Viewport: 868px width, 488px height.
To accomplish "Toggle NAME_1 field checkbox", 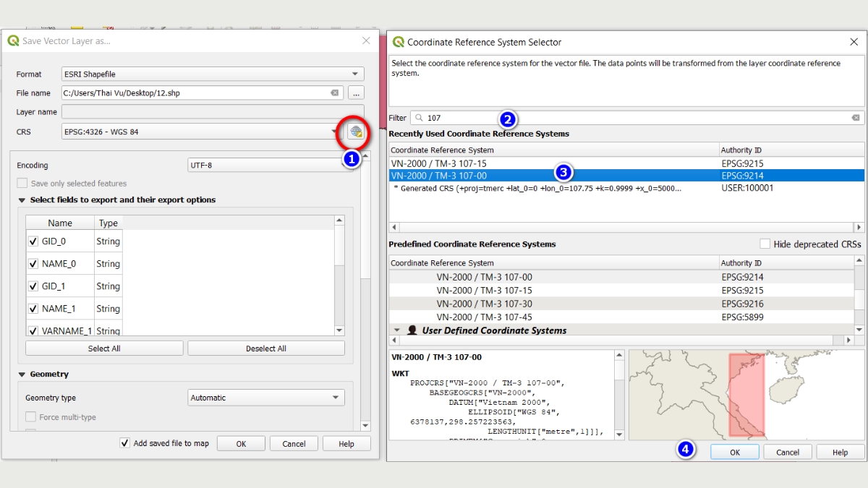I will coord(33,309).
